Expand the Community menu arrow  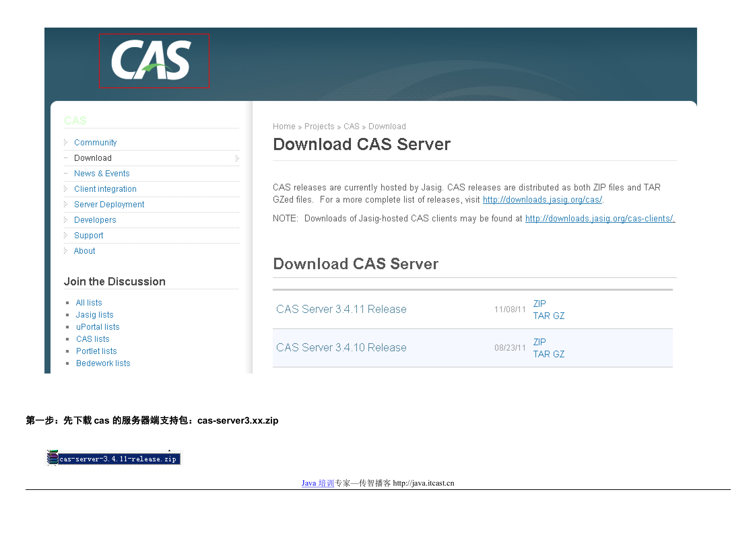pyautogui.click(x=66, y=142)
